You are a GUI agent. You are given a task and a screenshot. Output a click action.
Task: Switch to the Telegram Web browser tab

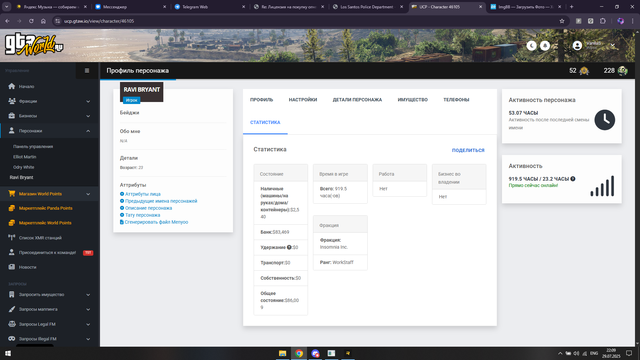click(209, 7)
